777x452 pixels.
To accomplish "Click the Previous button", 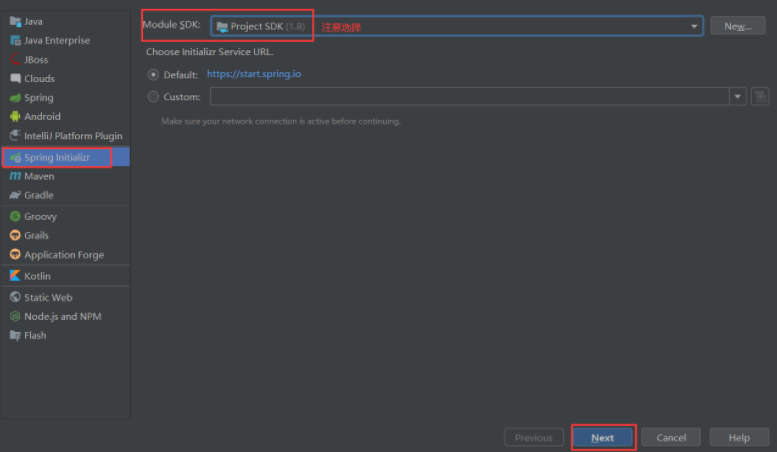I will (534, 438).
